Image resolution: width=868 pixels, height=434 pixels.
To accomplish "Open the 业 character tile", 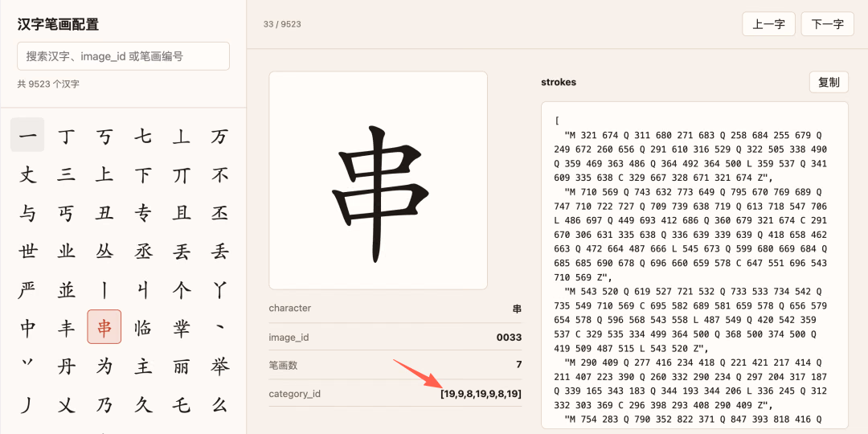I will coord(66,251).
